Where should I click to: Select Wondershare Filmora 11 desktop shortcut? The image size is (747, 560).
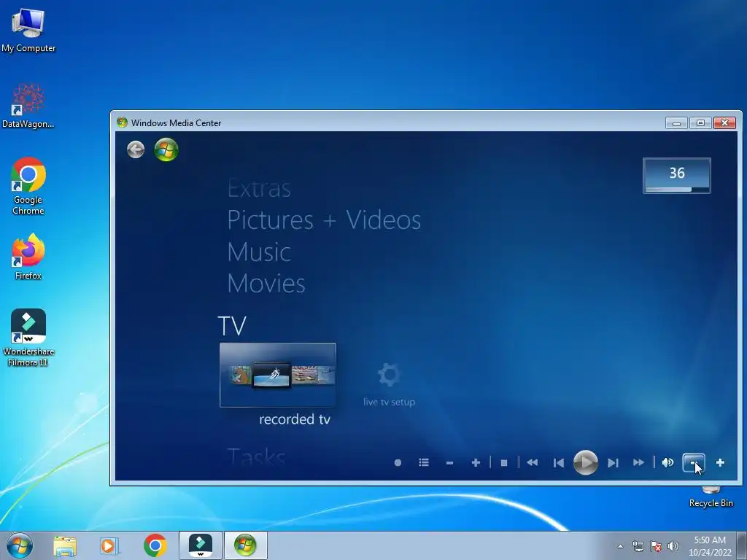(28, 338)
